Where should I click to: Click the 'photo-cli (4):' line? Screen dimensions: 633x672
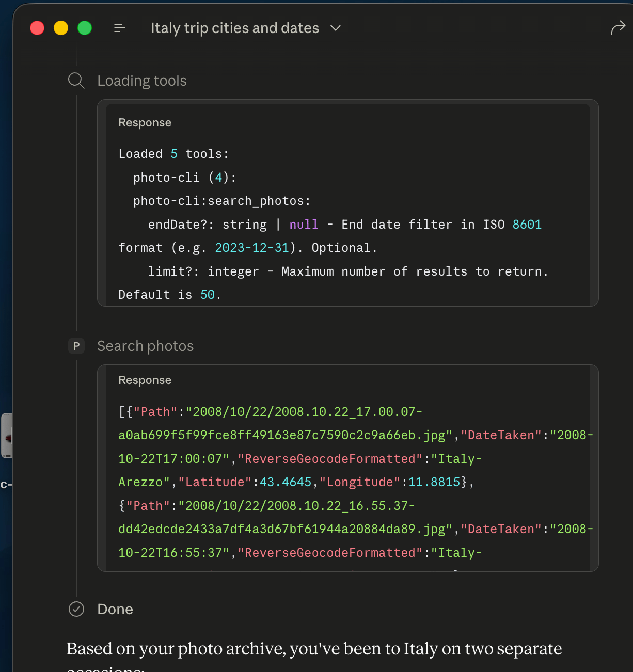click(185, 178)
